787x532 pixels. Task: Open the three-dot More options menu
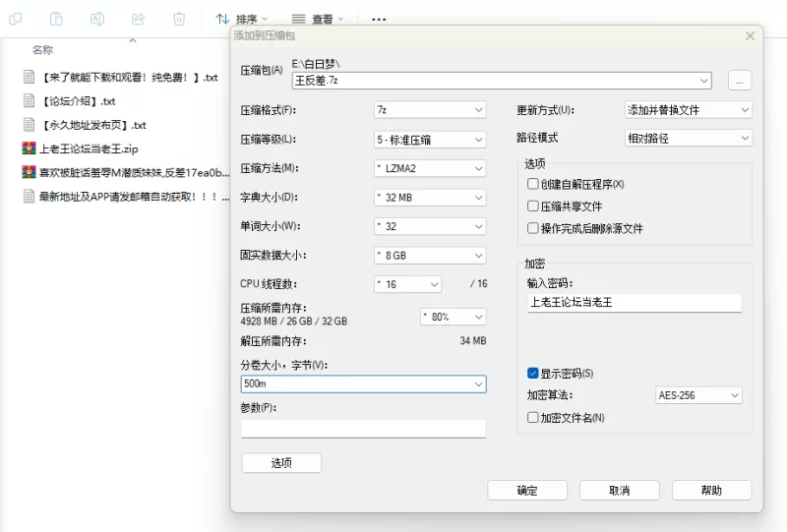click(379, 19)
